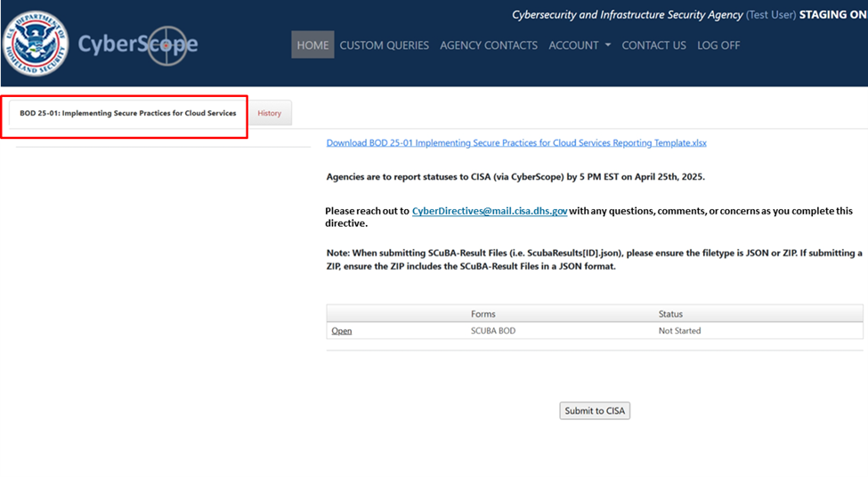This screenshot has height=477, width=868.
Task: Select the BOD 25-01 tab
Action: pos(128,113)
